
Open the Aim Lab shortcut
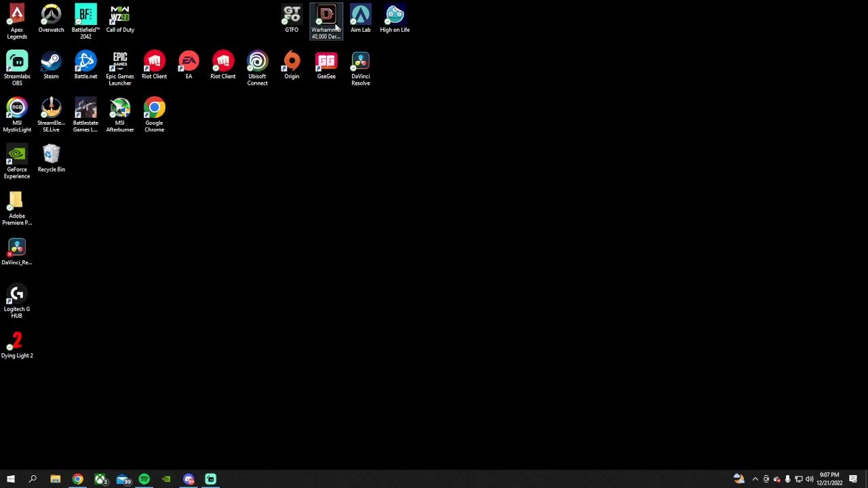click(361, 19)
